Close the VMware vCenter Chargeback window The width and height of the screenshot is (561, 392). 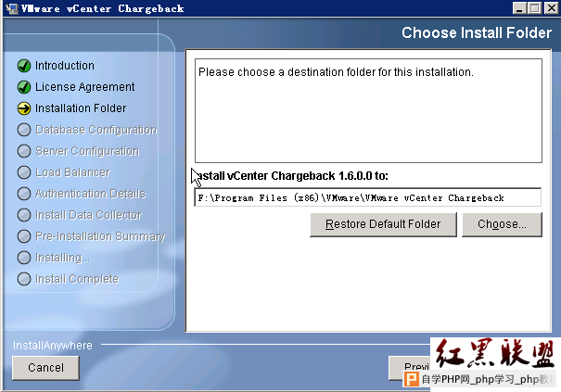(552, 7)
